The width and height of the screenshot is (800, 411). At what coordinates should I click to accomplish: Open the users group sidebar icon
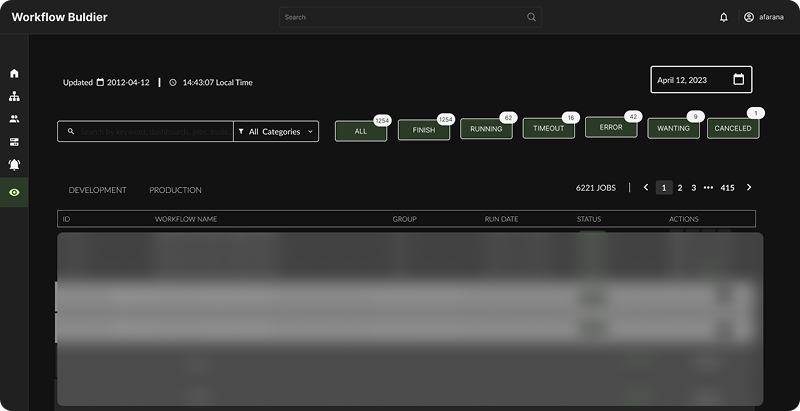click(x=14, y=119)
